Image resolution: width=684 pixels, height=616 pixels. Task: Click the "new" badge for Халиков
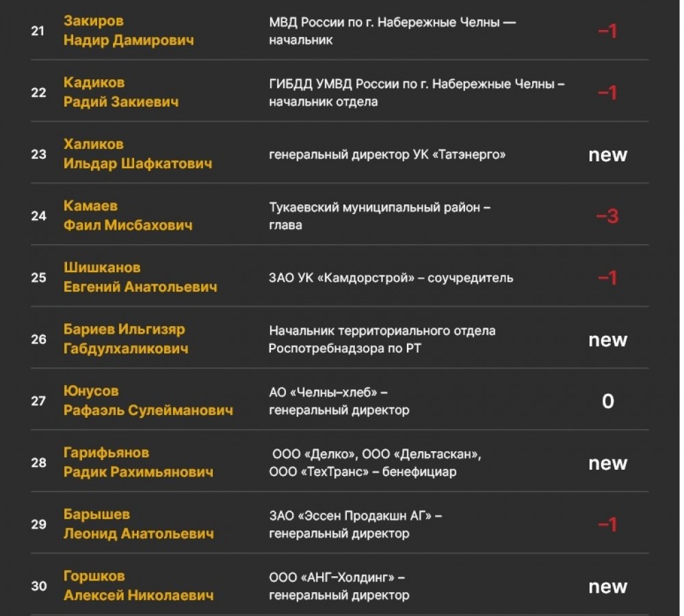(x=607, y=155)
